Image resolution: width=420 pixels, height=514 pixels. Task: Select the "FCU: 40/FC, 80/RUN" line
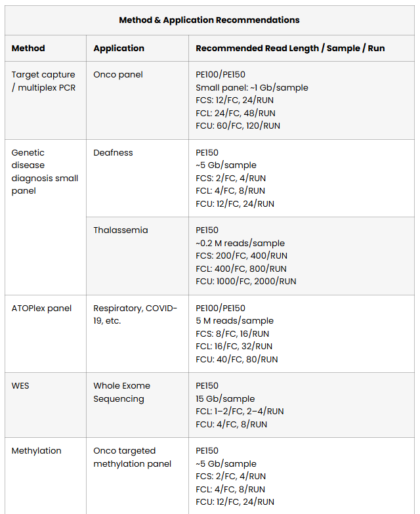click(236, 359)
